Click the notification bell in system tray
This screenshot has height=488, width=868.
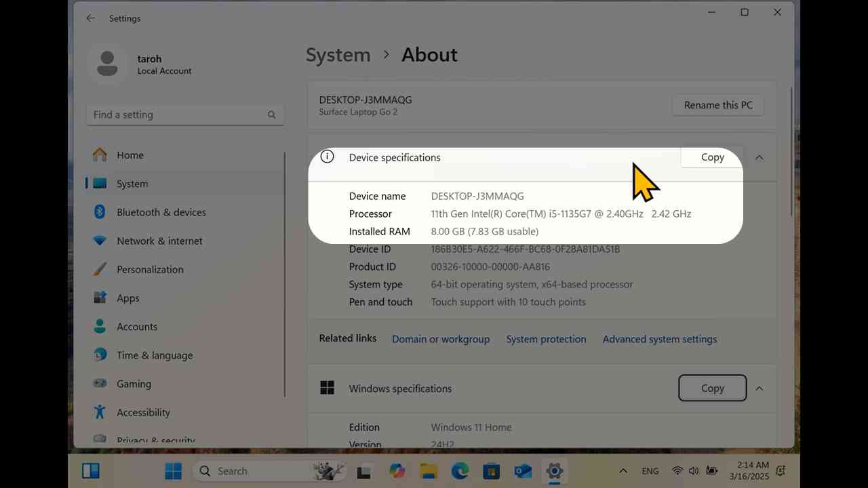point(781,470)
